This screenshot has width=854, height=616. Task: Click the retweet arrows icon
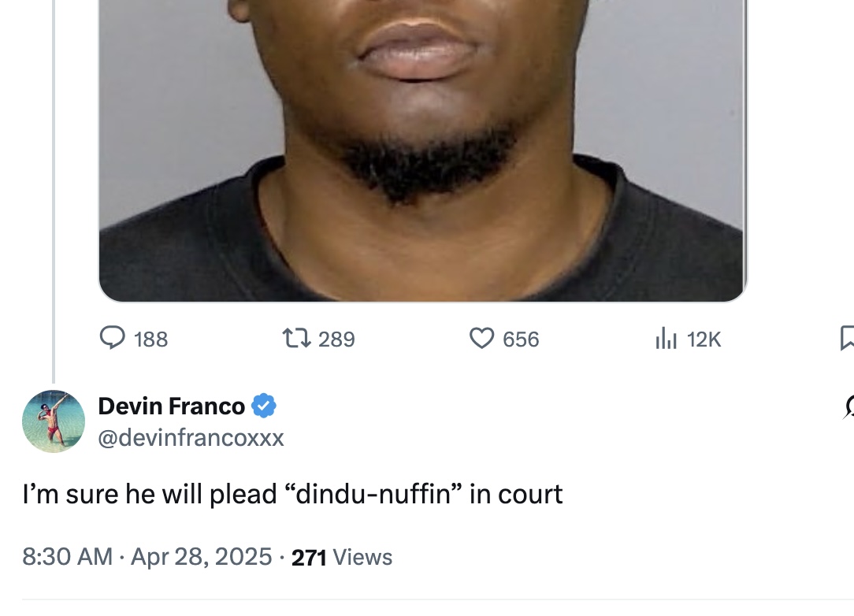(297, 338)
